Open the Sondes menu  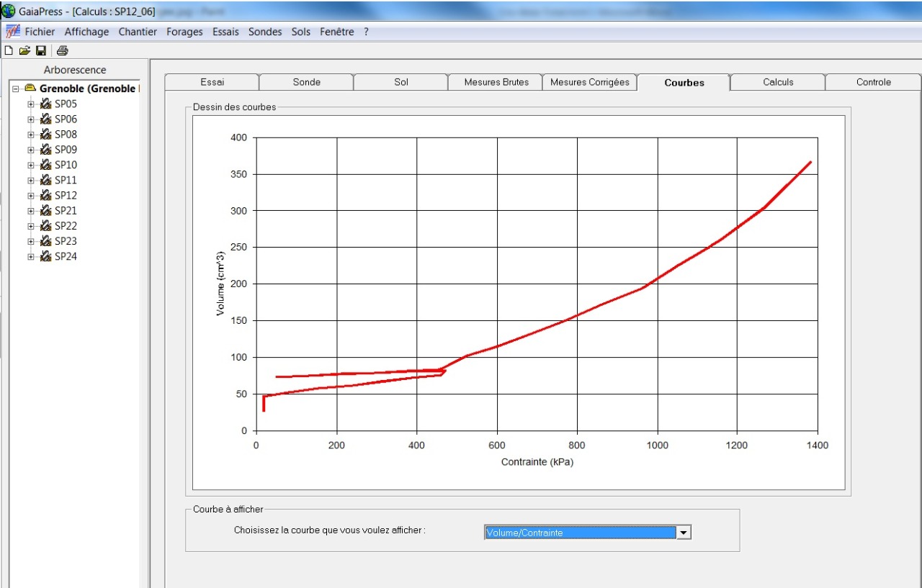pyautogui.click(x=265, y=32)
